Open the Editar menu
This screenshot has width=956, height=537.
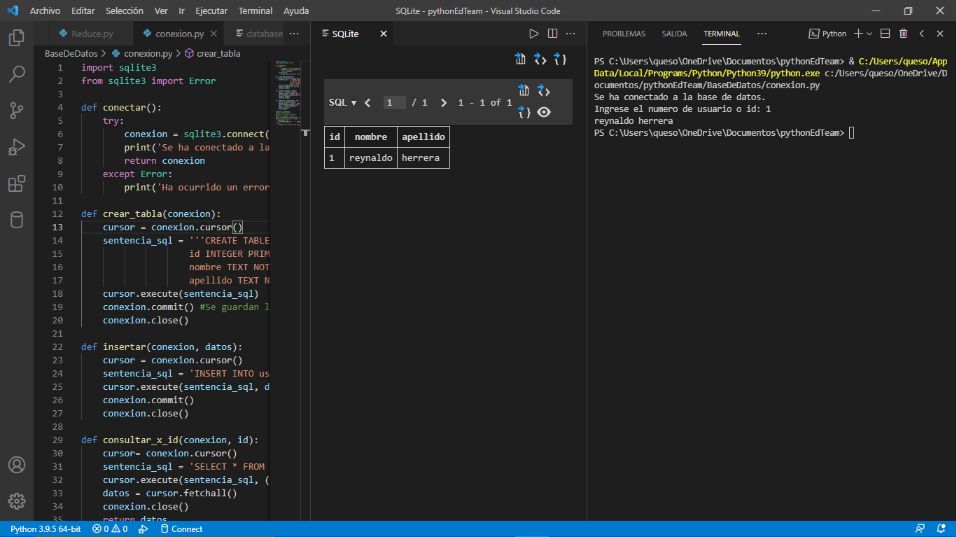point(83,11)
